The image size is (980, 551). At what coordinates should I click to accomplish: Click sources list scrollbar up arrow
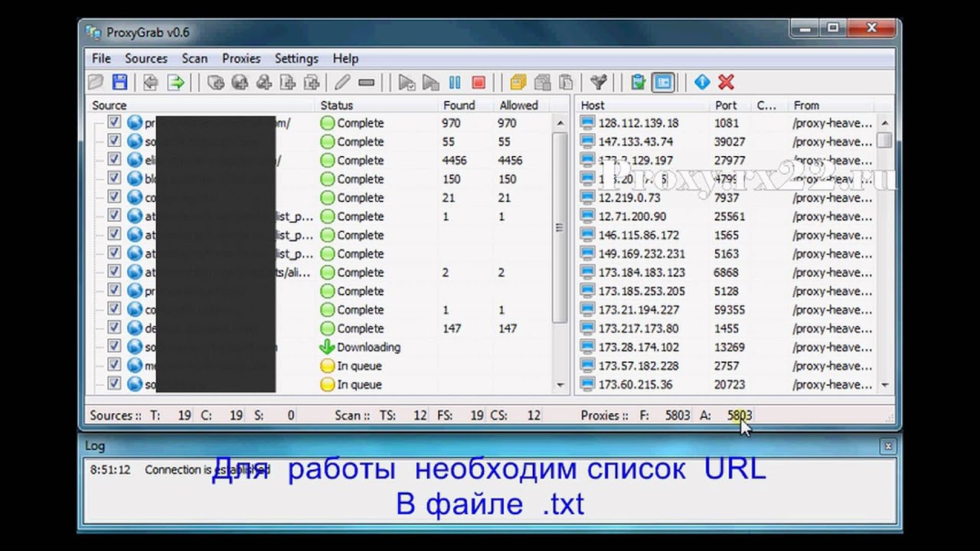pyautogui.click(x=560, y=122)
